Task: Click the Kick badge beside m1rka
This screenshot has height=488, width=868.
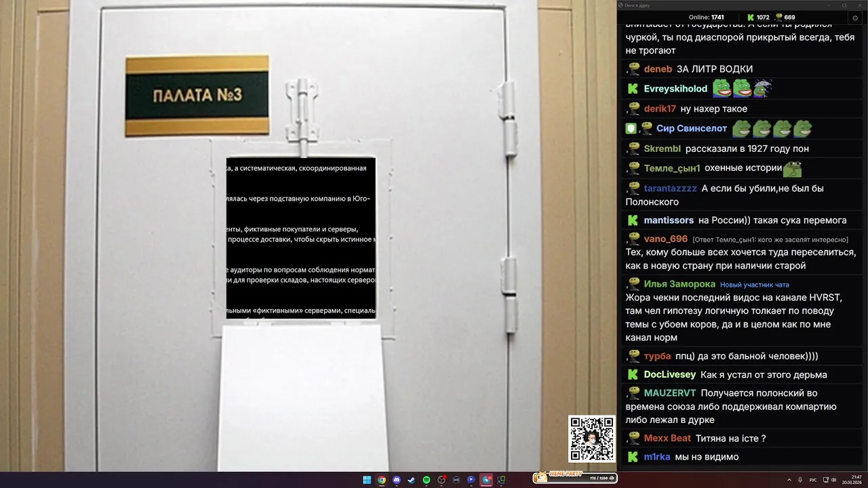Action: [x=633, y=457]
